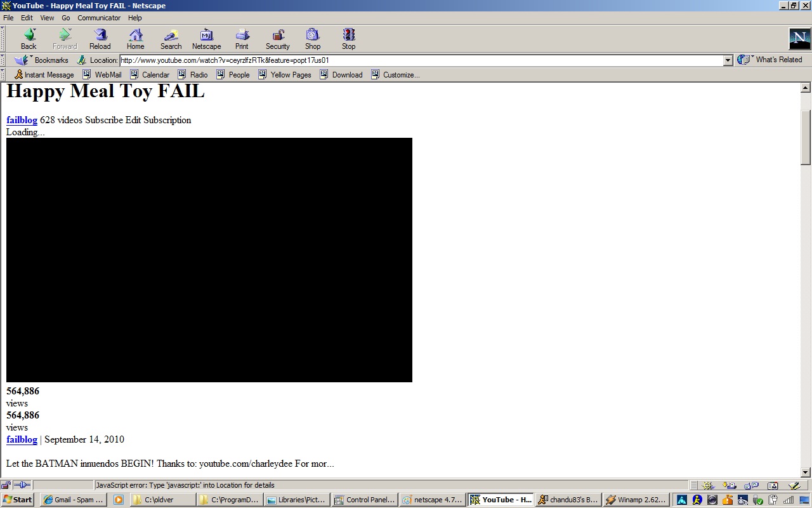The height and width of the screenshot is (508, 812).
Task: Open Download in personal toolbar
Action: (341, 75)
